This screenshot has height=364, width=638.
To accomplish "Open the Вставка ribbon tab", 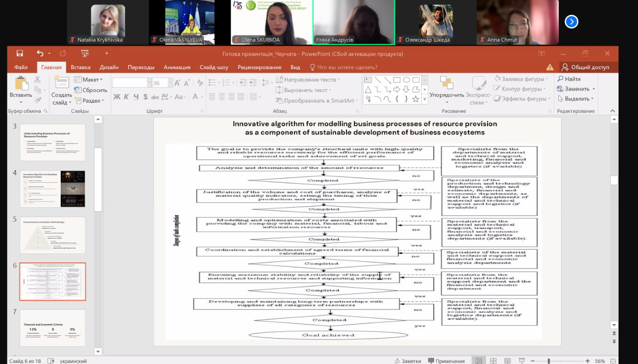I will [x=80, y=67].
